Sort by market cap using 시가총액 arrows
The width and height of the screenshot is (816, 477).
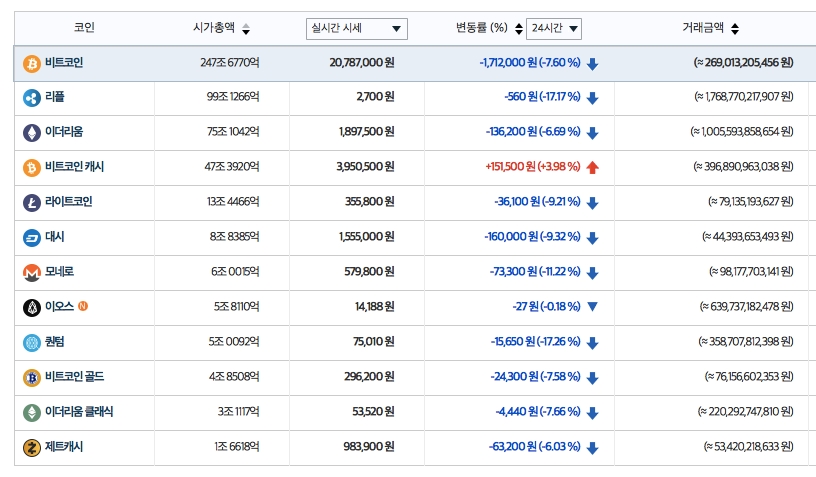click(246, 29)
